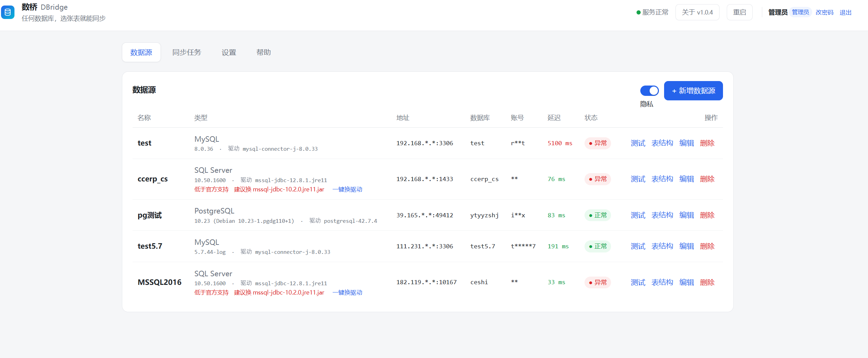Click 一键换驱动 for ccerp_cs row
Image resolution: width=868 pixels, height=358 pixels.
[347, 189]
